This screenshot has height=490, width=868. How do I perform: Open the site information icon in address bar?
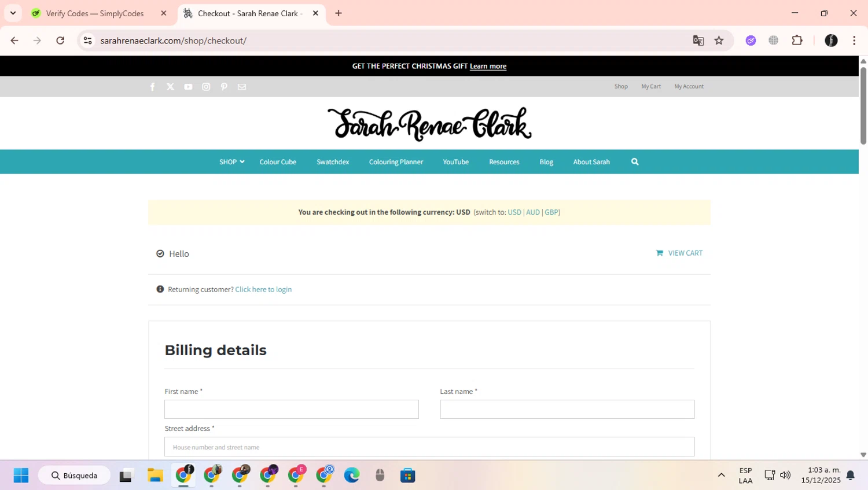87,40
